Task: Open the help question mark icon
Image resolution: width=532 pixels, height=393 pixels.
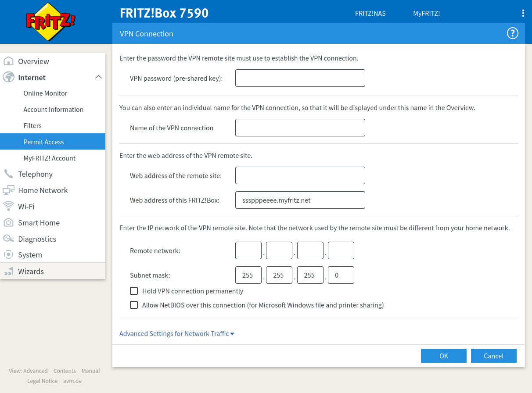Action: tap(512, 33)
